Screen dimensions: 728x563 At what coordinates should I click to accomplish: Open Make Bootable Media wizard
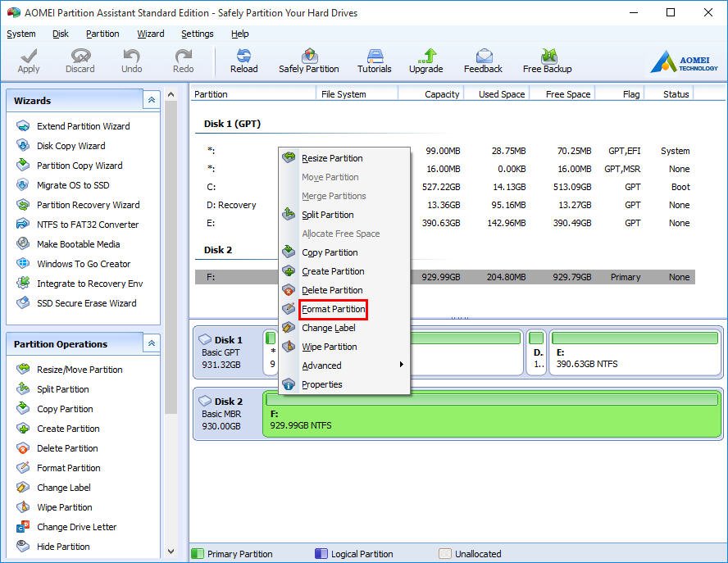pyautogui.click(x=68, y=244)
